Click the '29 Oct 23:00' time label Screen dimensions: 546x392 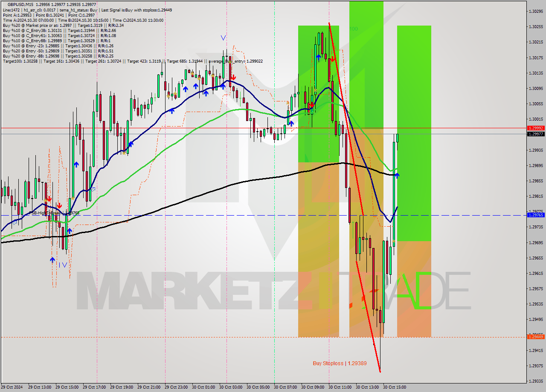(x=176, y=387)
